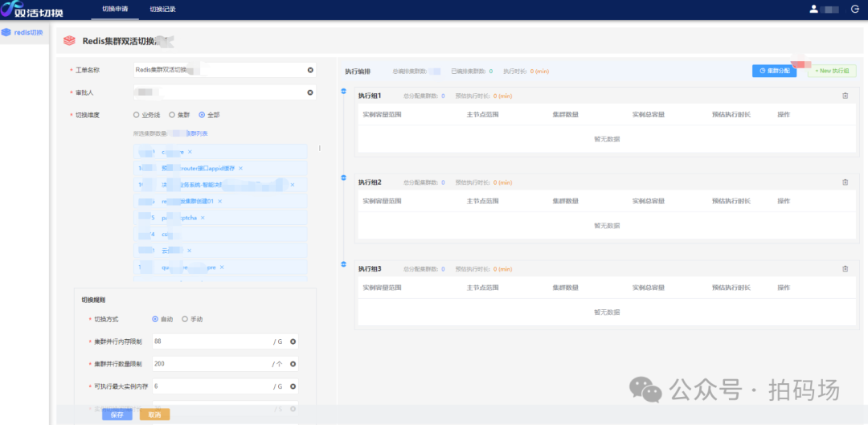
Task: Click the 执行组2 heading
Action: click(x=370, y=182)
